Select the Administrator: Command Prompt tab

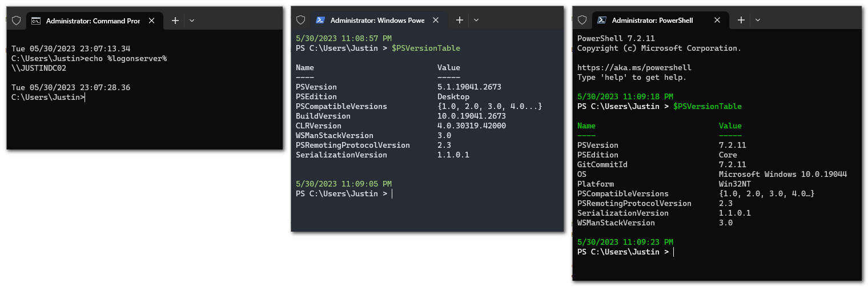pyautogui.click(x=93, y=21)
